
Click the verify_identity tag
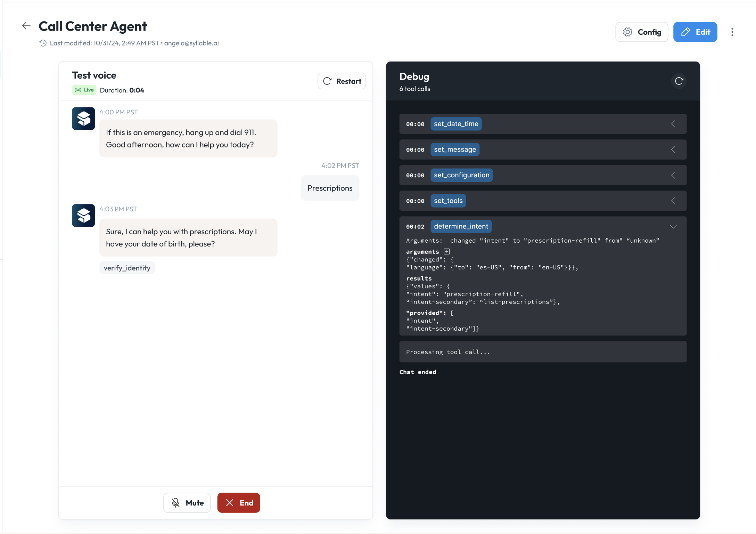pyautogui.click(x=127, y=268)
